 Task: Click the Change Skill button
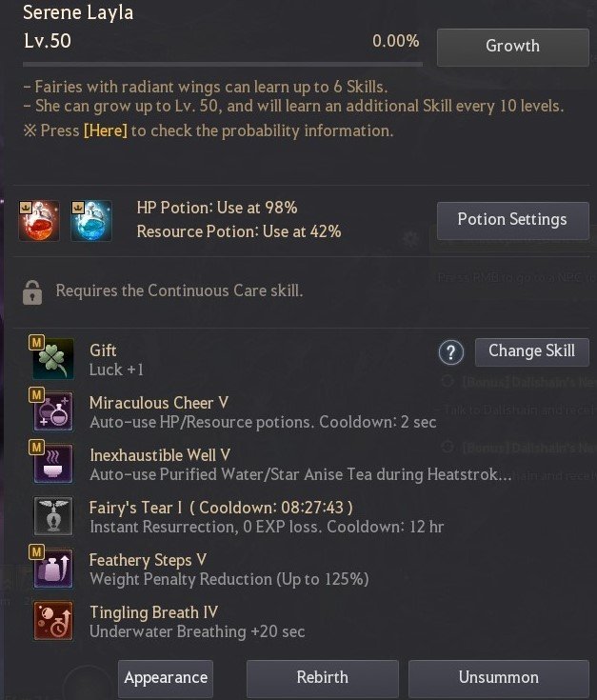pyautogui.click(x=532, y=352)
